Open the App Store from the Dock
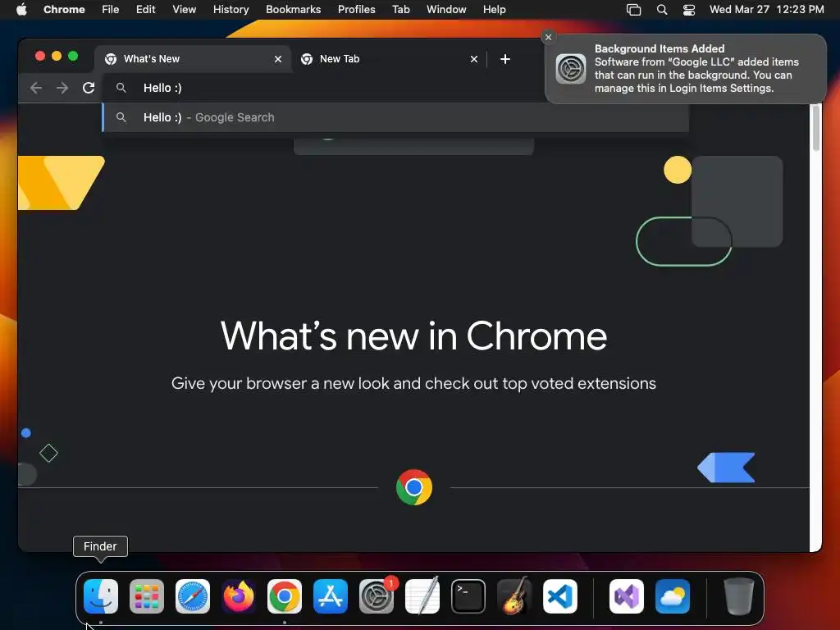Screen dimensions: 840x630 [331, 596]
